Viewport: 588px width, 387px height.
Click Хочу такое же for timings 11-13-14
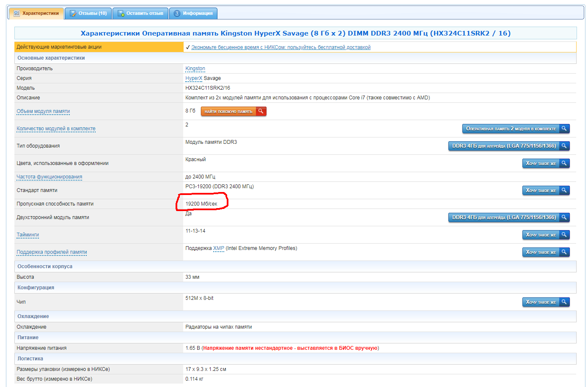pos(546,235)
